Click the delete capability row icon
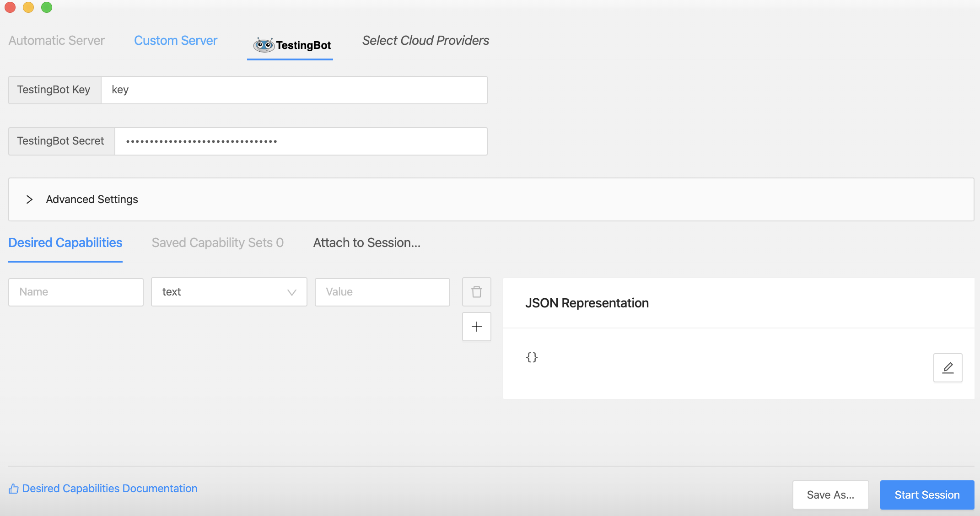The height and width of the screenshot is (516, 980). pyautogui.click(x=476, y=292)
